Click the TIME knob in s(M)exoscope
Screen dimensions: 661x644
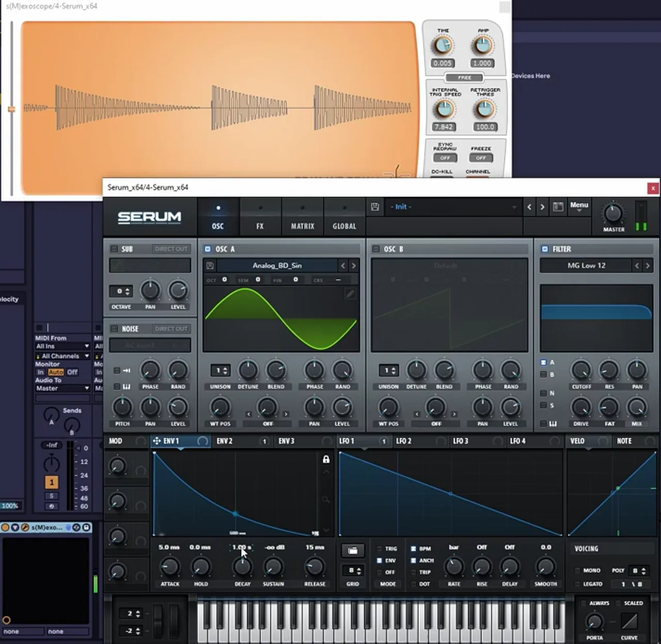click(443, 46)
